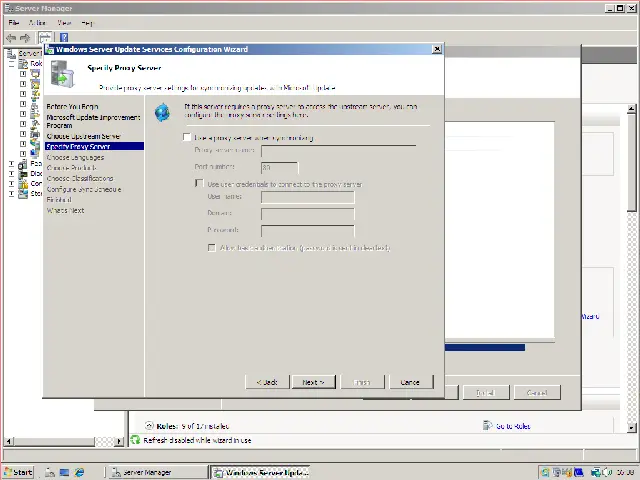Image resolution: width=640 pixels, height=480 pixels.
Task: Select the Features node icon in the tree
Action: 23,164
